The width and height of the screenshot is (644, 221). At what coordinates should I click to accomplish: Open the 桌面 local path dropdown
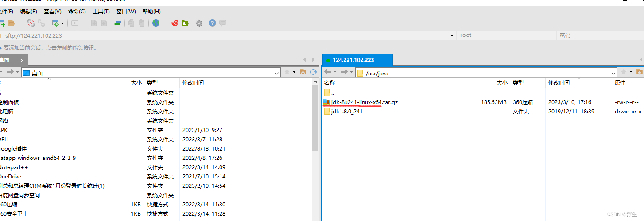click(x=277, y=73)
